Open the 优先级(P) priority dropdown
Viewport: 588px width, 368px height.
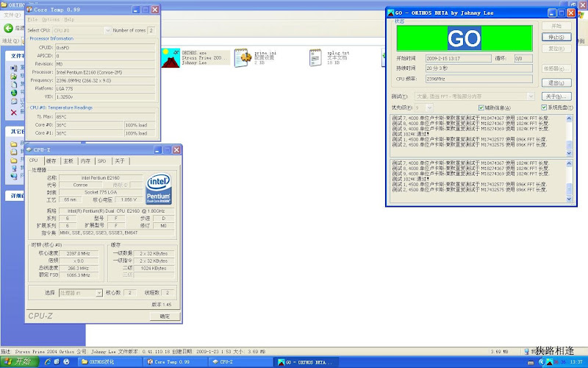click(x=429, y=107)
